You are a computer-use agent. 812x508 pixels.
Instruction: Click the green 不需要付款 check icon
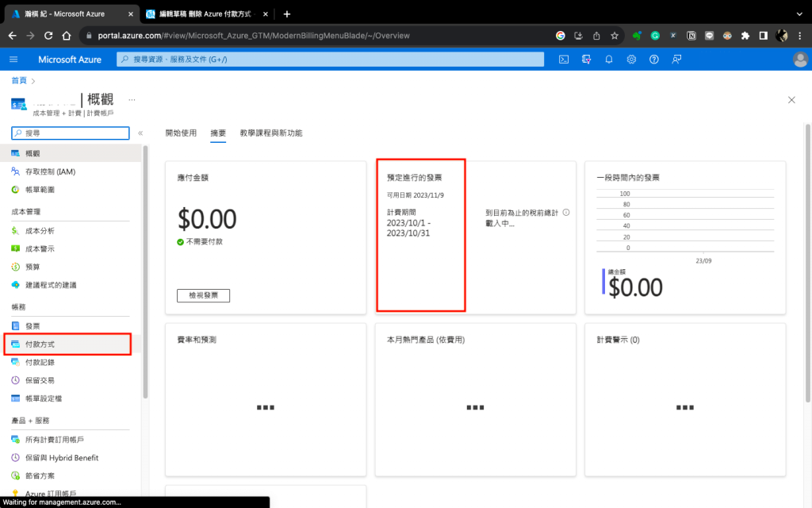180,242
